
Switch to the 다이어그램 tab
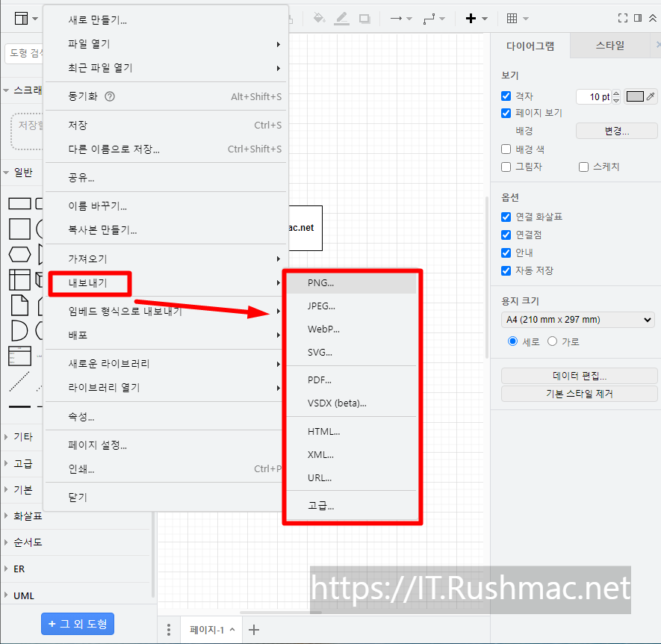pyautogui.click(x=530, y=46)
